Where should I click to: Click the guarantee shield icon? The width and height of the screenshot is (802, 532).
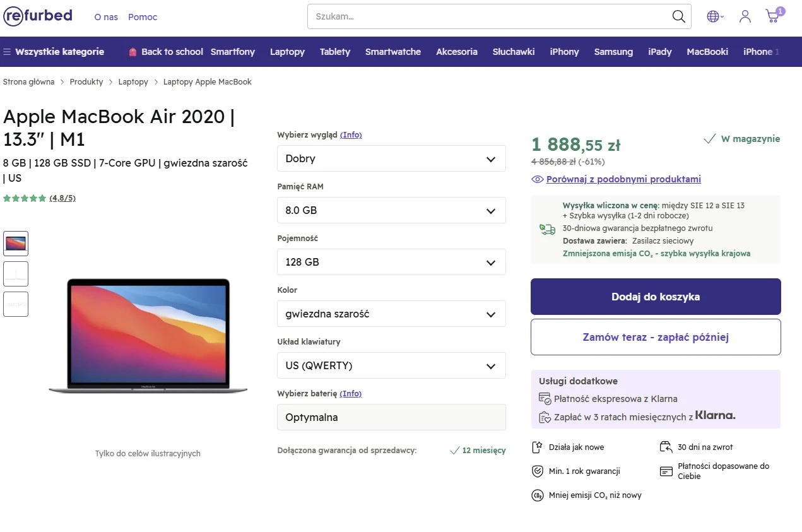537,471
